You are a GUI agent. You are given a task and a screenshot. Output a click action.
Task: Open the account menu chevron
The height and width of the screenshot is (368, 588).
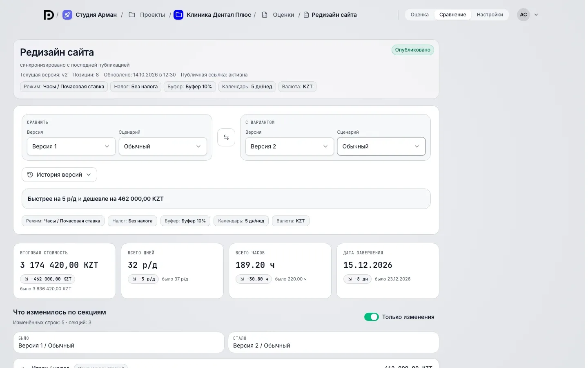(x=536, y=15)
